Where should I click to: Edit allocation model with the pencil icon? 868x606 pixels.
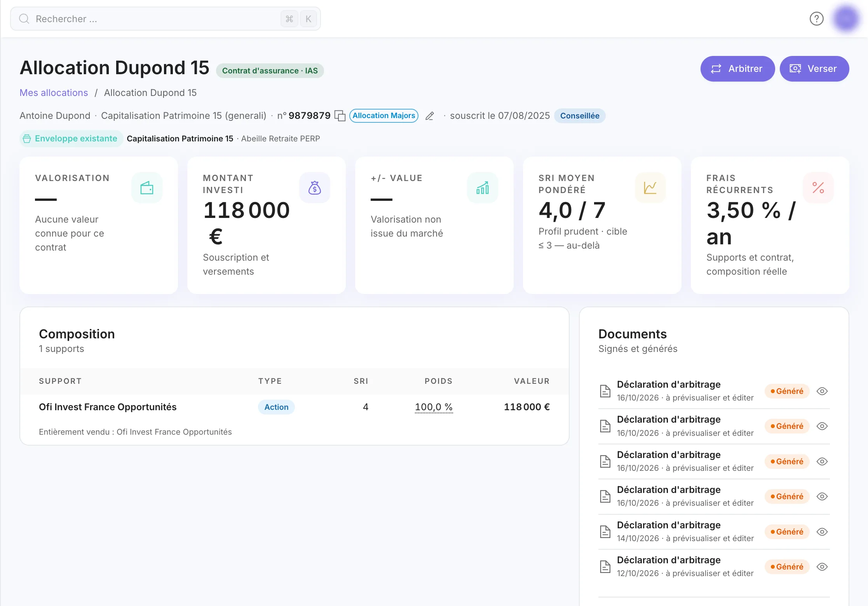[429, 116]
